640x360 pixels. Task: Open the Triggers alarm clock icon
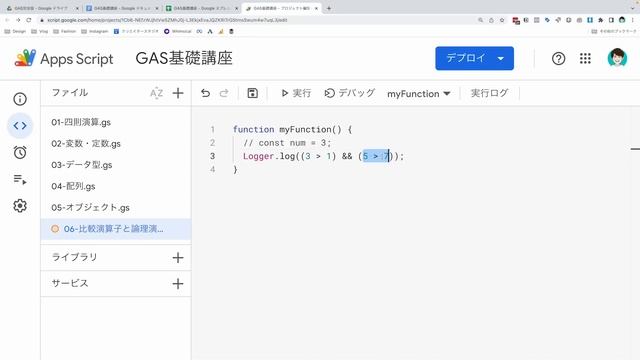coord(20,152)
